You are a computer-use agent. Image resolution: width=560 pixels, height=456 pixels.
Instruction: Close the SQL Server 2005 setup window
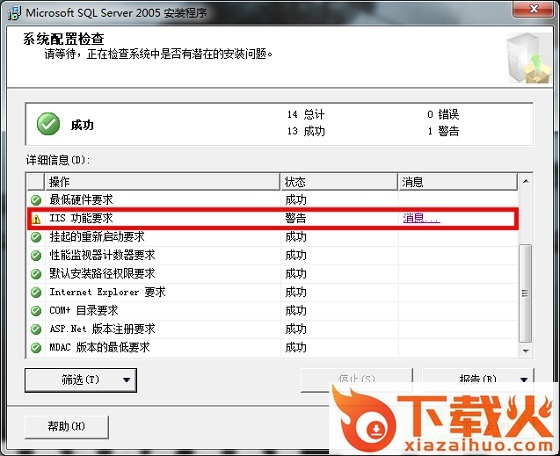tap(534, 9)
